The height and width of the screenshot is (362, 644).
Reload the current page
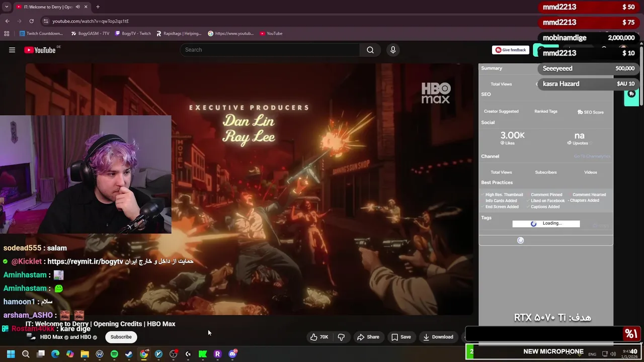(x=31, y=21)
